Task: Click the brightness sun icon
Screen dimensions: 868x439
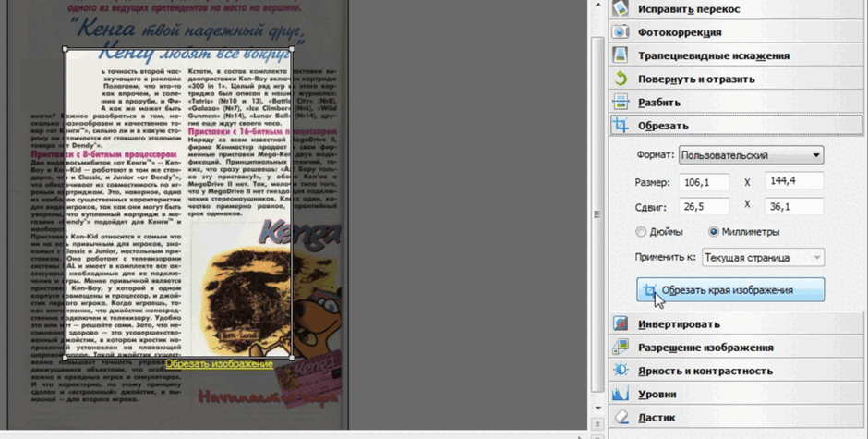Action: 621,371
